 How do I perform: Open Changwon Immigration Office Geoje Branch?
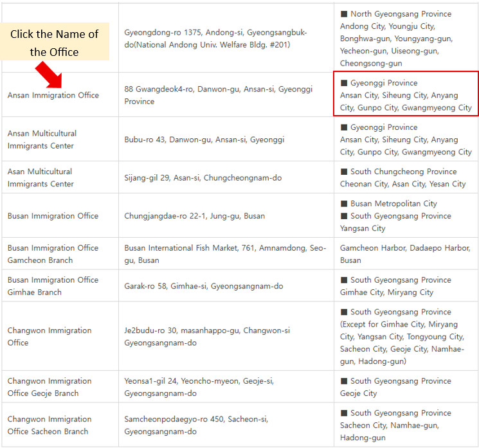(50, 387)
